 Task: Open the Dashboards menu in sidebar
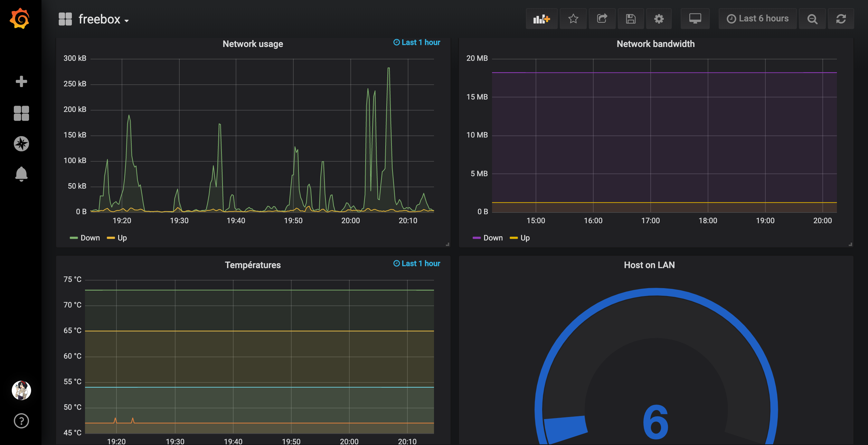21,113
